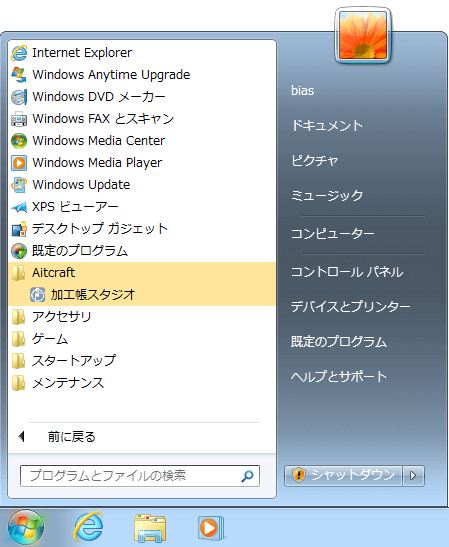This screenshot has width=449, height=547.
Task: Click the user account picture
Action: coord(363,35)
